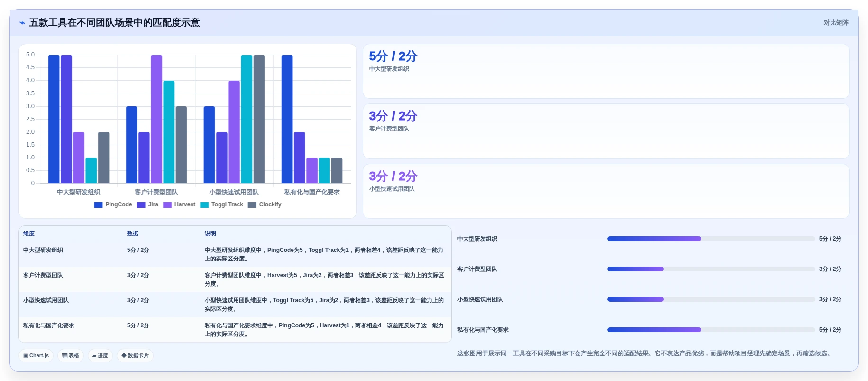Click the 小型快速试用团队 progress bar
The width and height of the screenshot is (868, 381).
point(711,299)
